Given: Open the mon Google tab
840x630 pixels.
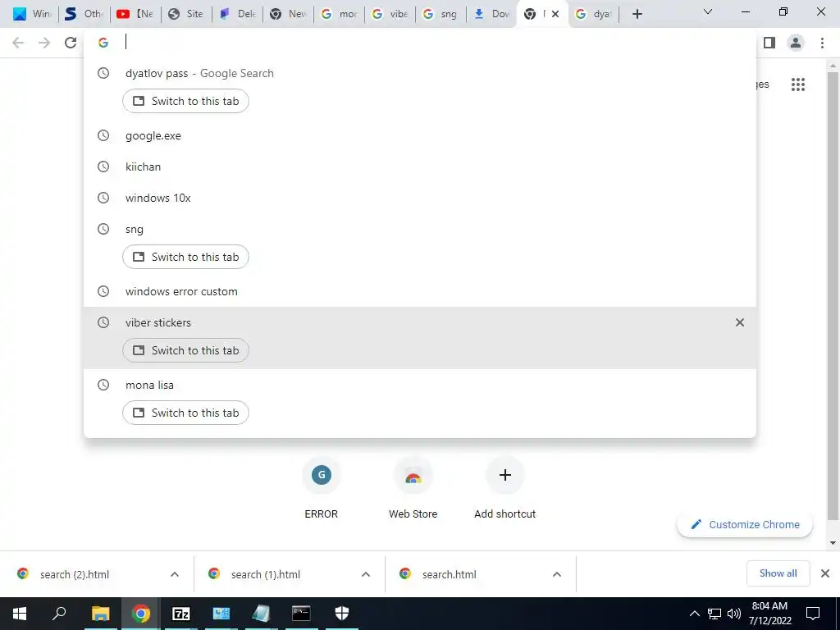Looking at the screenshot, I should tap(339, 14).
